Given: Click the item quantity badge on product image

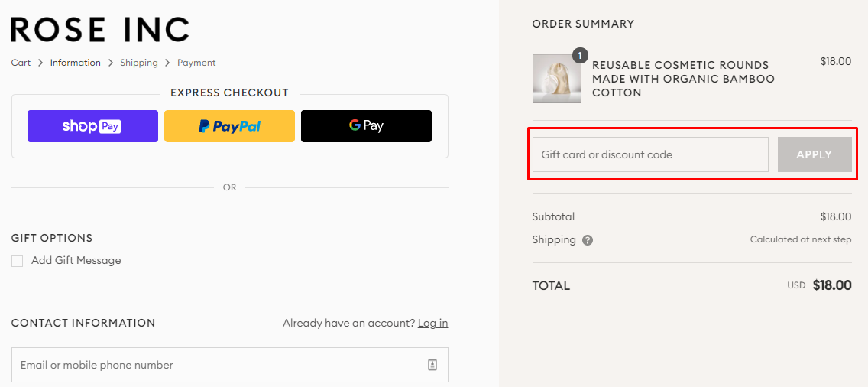Looking at the screenshot, I should pyautogui.click(x=580, y=55).
